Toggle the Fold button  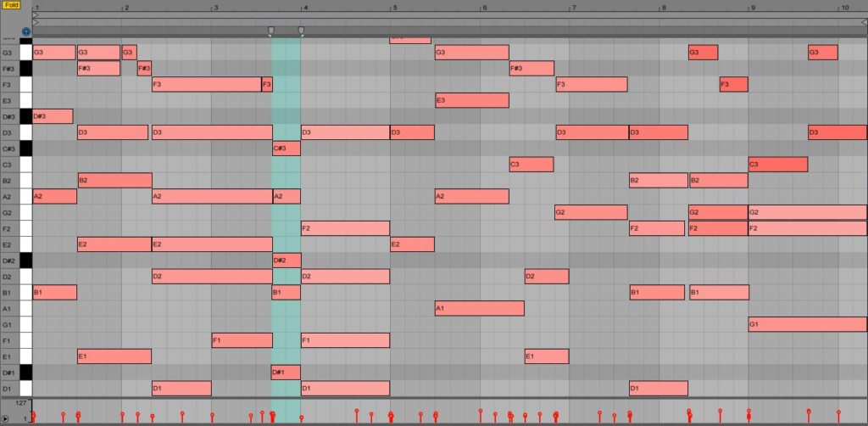tap(12, 5)
